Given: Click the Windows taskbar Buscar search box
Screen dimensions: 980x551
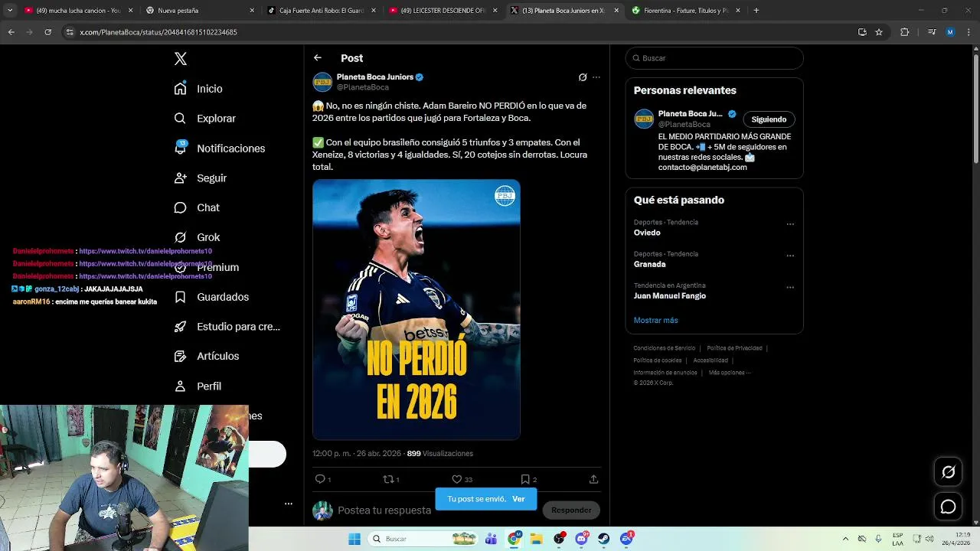Looking at the screenshot, I should click(x=422, y=539).
